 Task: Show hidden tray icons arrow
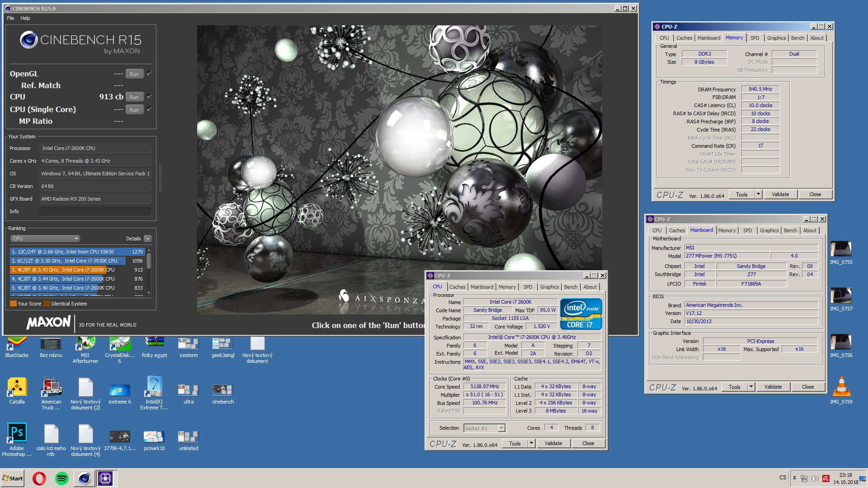(x=794, y=478)
